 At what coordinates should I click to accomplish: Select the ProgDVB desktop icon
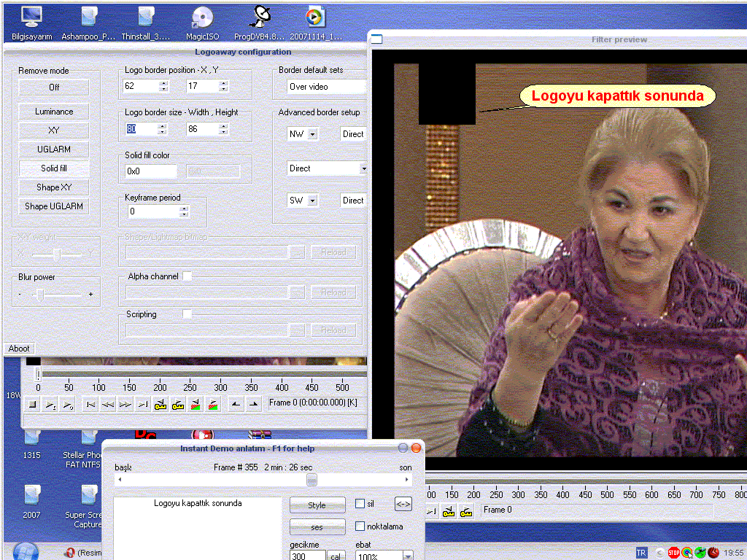coord(259,23)
